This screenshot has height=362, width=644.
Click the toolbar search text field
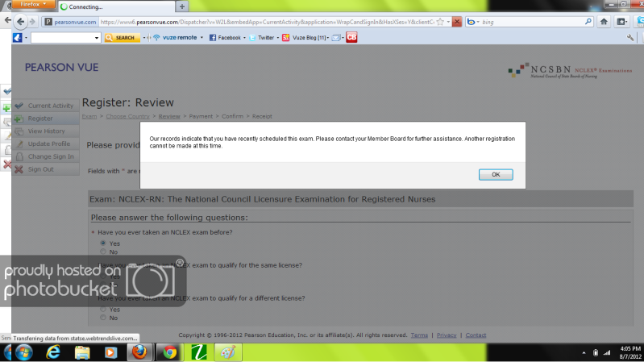62,38
